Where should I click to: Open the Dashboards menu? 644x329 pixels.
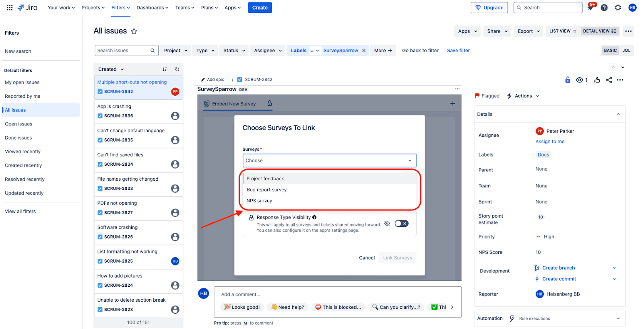point(152,8)
